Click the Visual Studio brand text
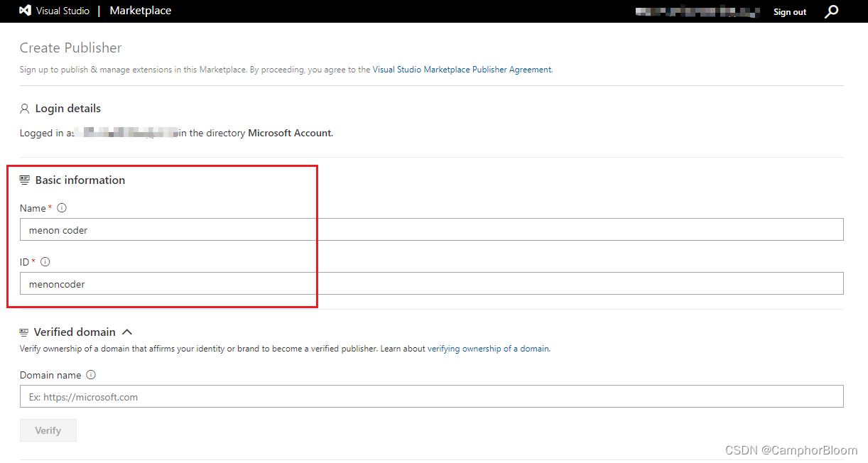This screenshot has height=463, width=868. pos(63,11)
